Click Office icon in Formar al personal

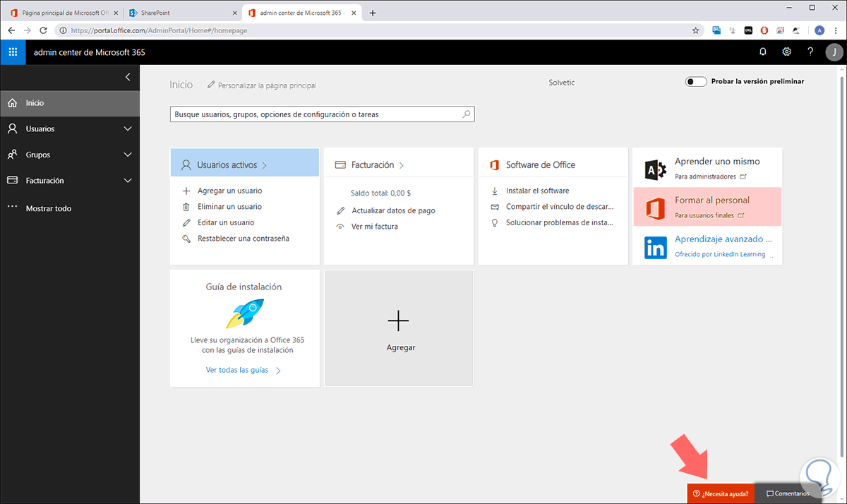tap(656, 208)
